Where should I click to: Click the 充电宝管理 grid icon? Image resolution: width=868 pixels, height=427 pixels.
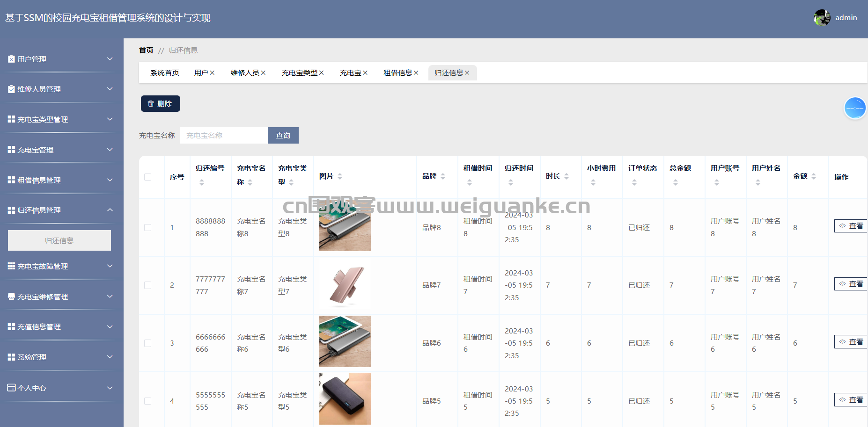[x=11, y=150]
